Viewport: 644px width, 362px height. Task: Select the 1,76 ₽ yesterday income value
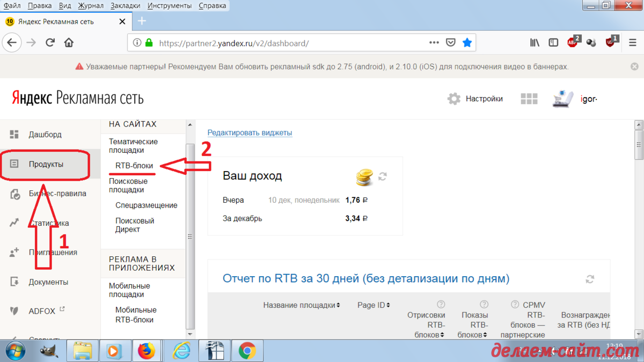click(357, 200)
